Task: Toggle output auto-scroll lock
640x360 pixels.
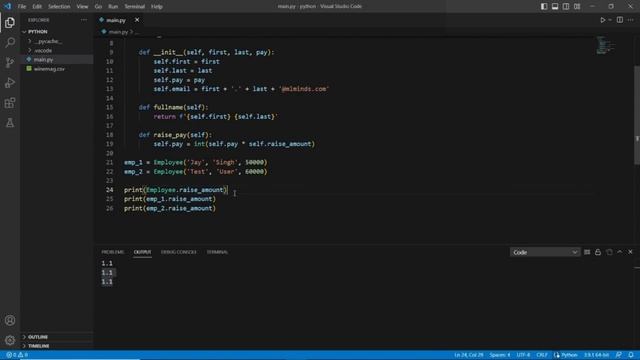Action: (598, 252)
